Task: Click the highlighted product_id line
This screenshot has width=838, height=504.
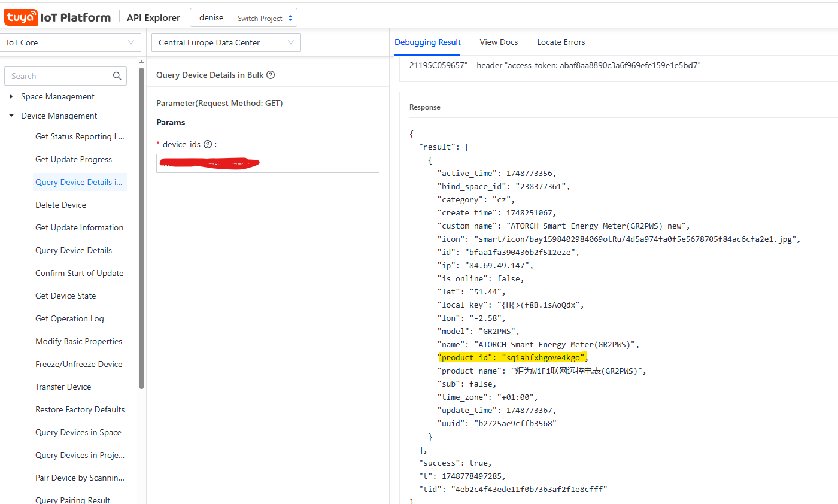Action: point(513,357)
